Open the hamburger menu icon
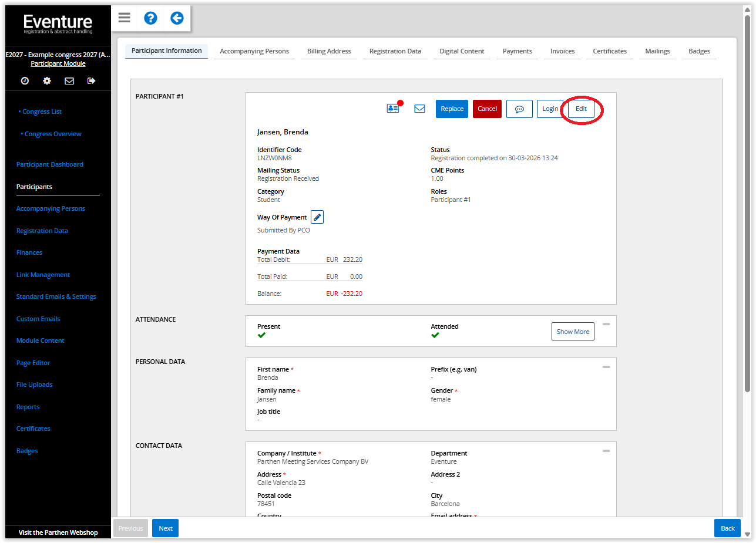Screen dimensions: 756x543 point(124,18)
